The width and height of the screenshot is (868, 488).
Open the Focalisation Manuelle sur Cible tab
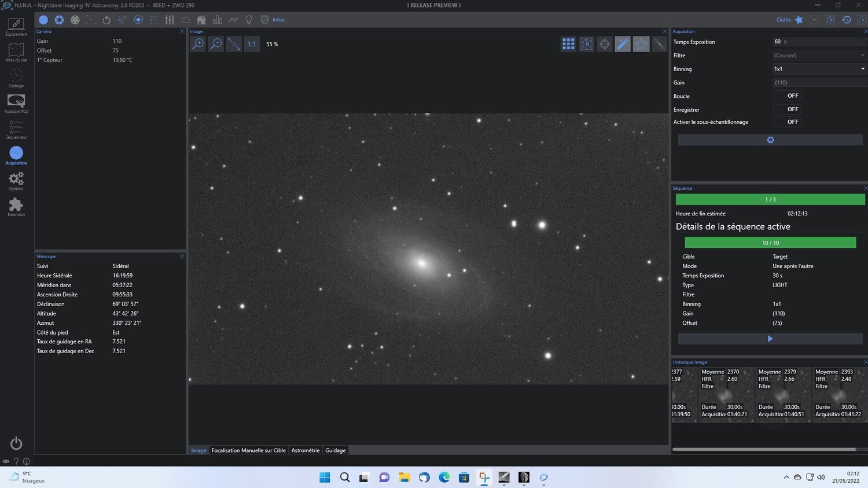click(248, 450)
